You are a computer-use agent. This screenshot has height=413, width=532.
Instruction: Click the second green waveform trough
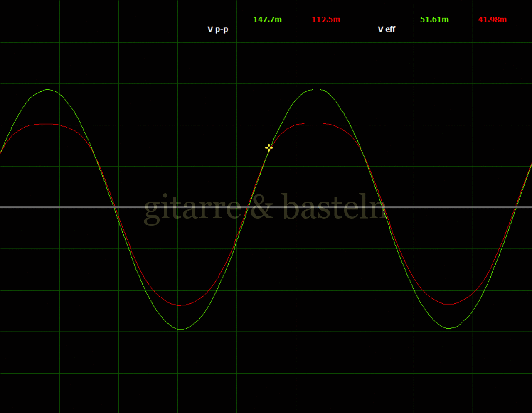tap(449, 328)
